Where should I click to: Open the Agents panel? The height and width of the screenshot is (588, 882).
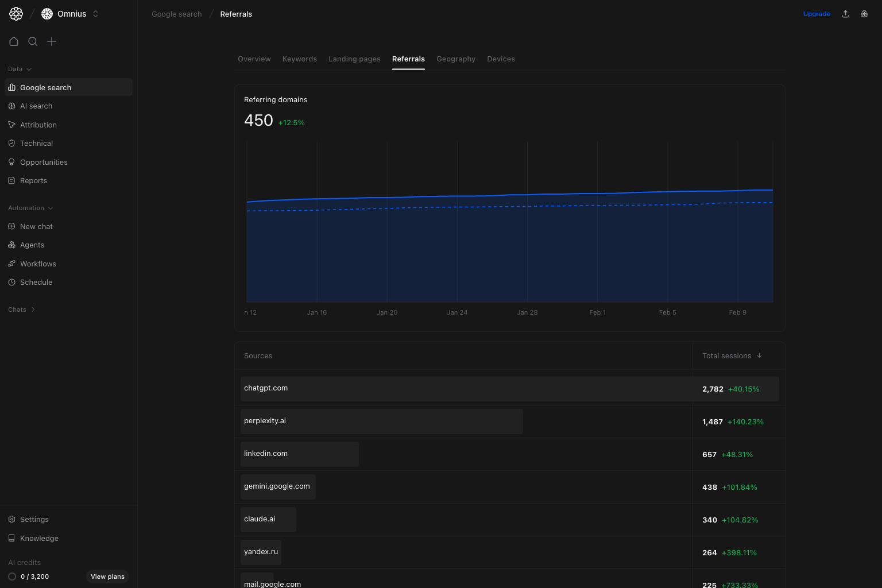pos(32,245)
